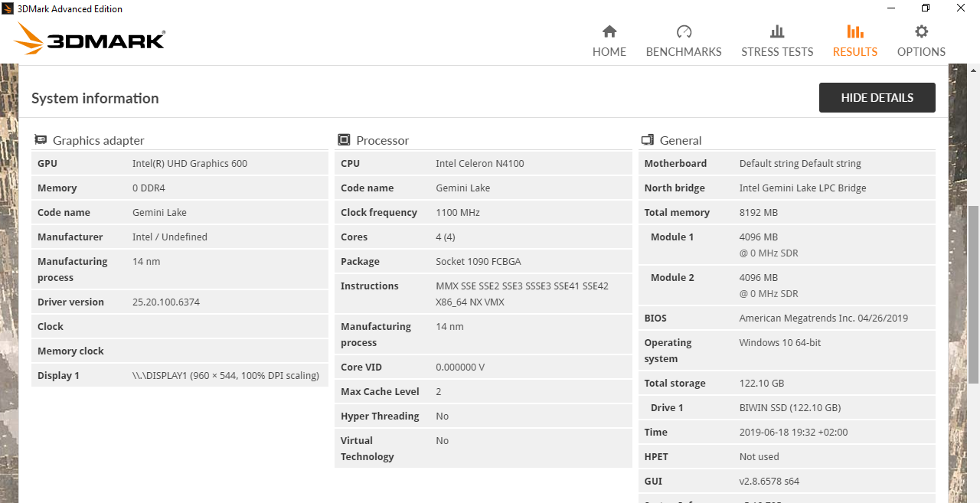
Task: Click the Home house icon
Action: [609, 31]
